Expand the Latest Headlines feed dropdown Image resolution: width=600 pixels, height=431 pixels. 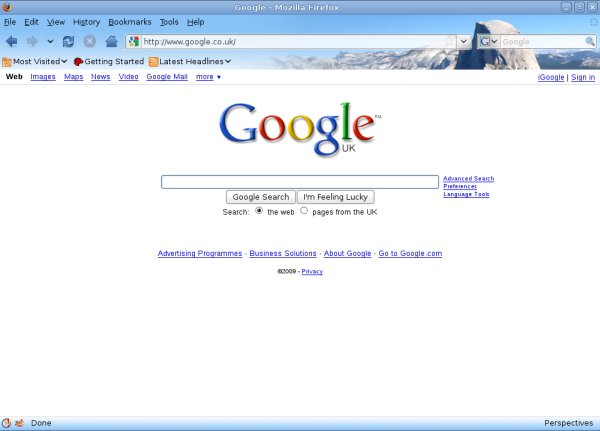[x=228, y=61]
